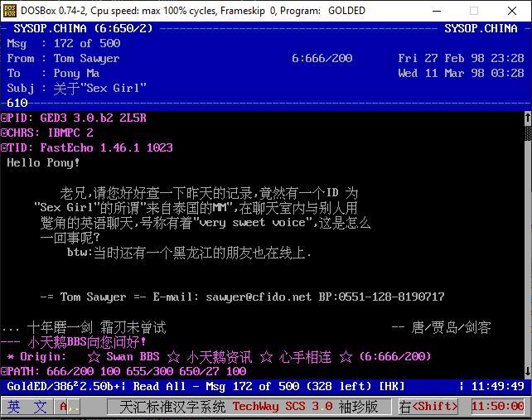The width and height of the screenshot is (532, 420).
Task: Toggle the A.. character width indicator
Action: tap(70, 407)
